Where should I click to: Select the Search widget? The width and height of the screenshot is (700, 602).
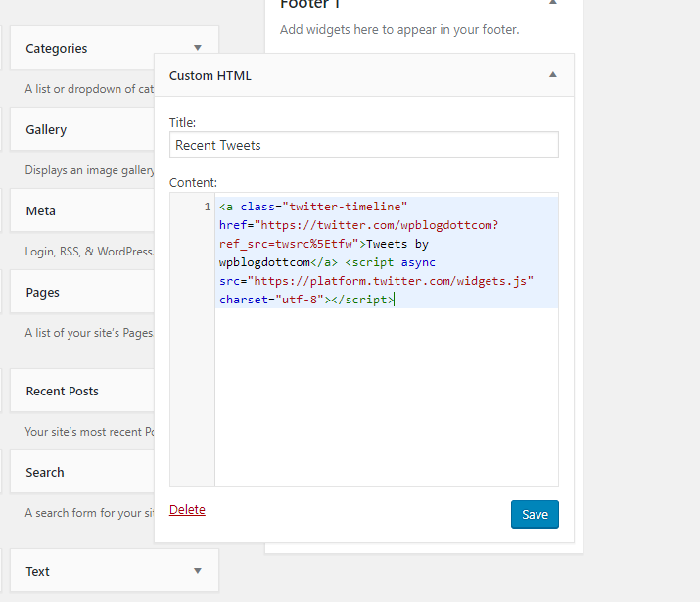[82, 472]
